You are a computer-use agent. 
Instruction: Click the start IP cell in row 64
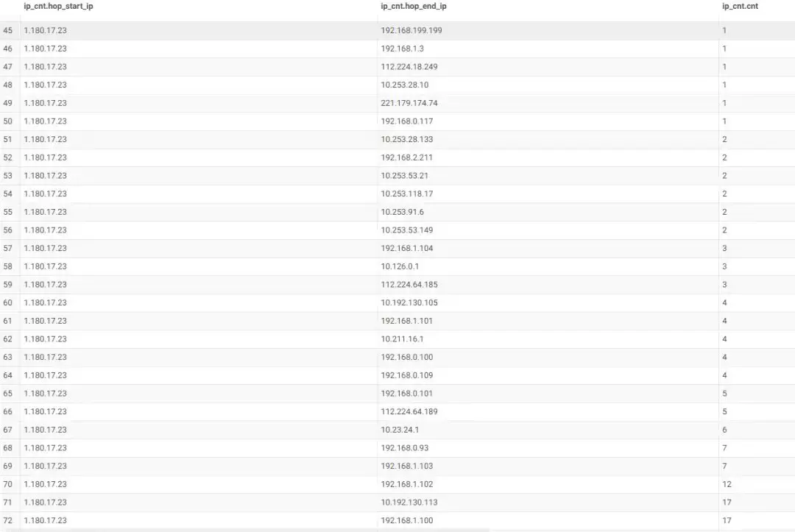click(45, 375)
